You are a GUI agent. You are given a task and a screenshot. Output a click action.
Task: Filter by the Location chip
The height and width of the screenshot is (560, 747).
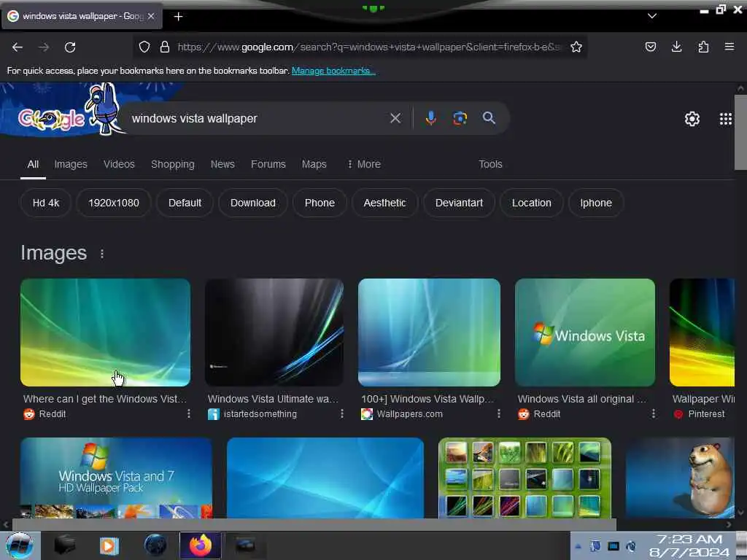click(x=532, y=203)
